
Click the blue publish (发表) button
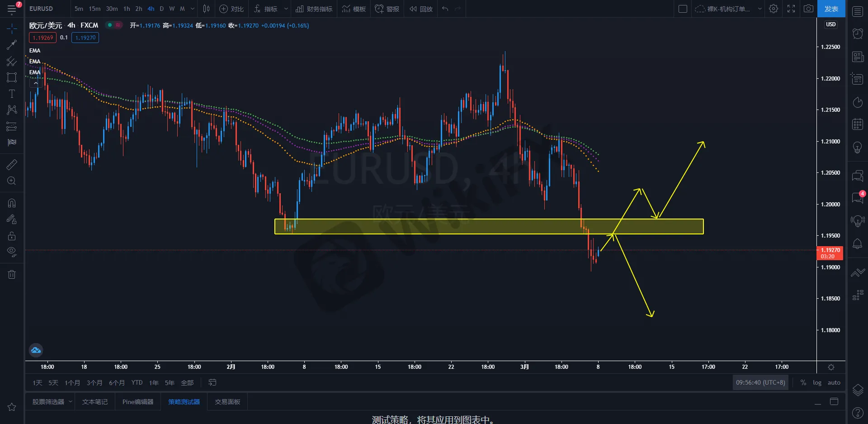point(831,9)
